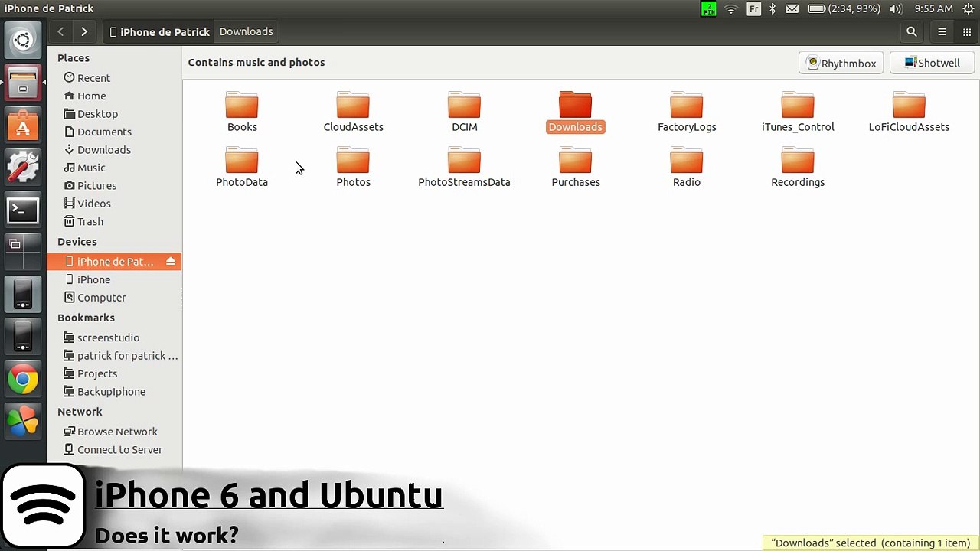980x551 pixels.
Task: Select iPhone de Pat... device in sidebar
Action: 114,262
